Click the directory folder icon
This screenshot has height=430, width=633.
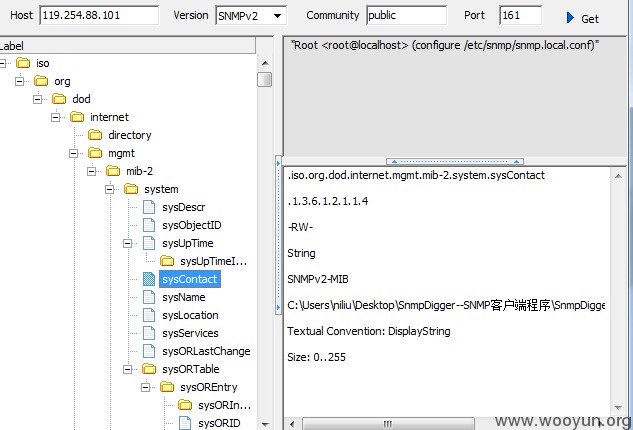pyautogui.click(x=95, y=135)
